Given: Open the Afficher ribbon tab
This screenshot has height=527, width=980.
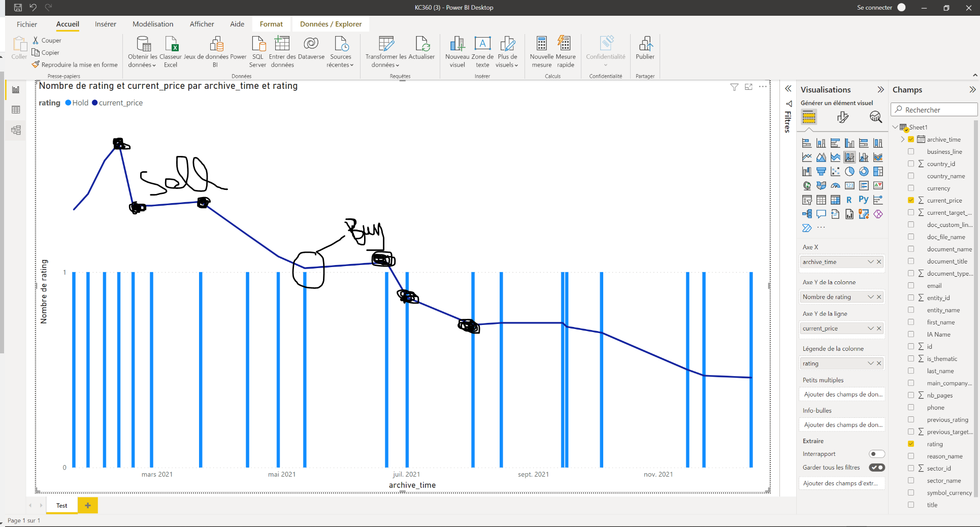Looking at the screenshot, I should pos(202,24).
